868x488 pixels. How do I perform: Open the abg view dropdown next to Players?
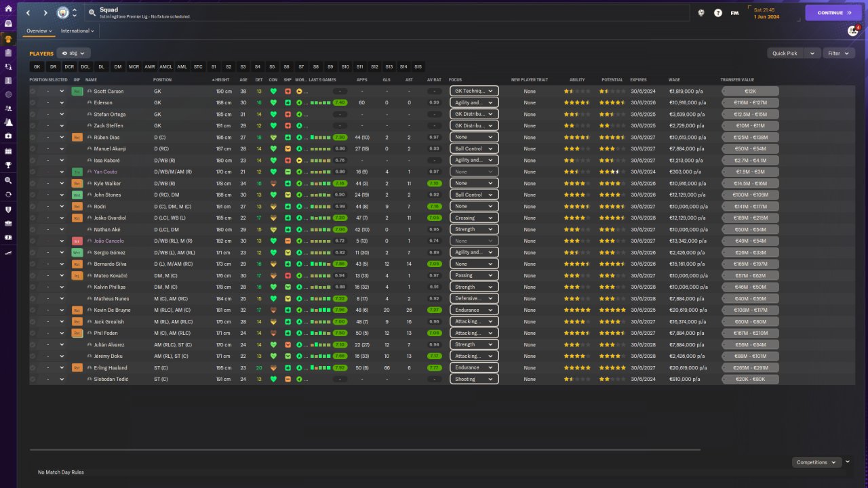tap(74, 53)
